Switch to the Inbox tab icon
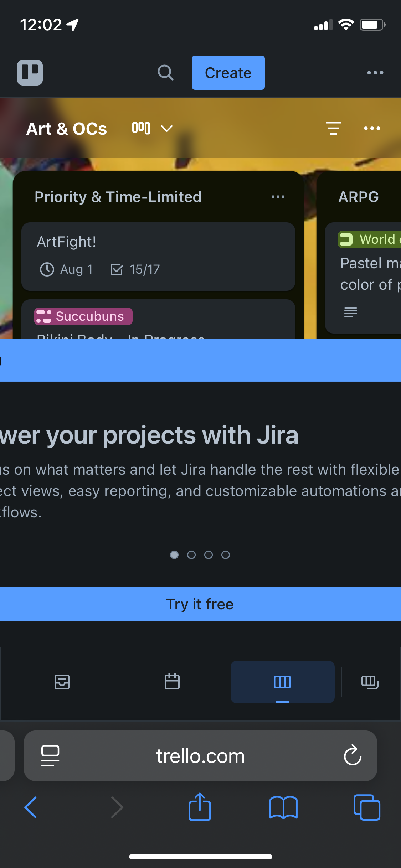 click(x=62, y=682)
